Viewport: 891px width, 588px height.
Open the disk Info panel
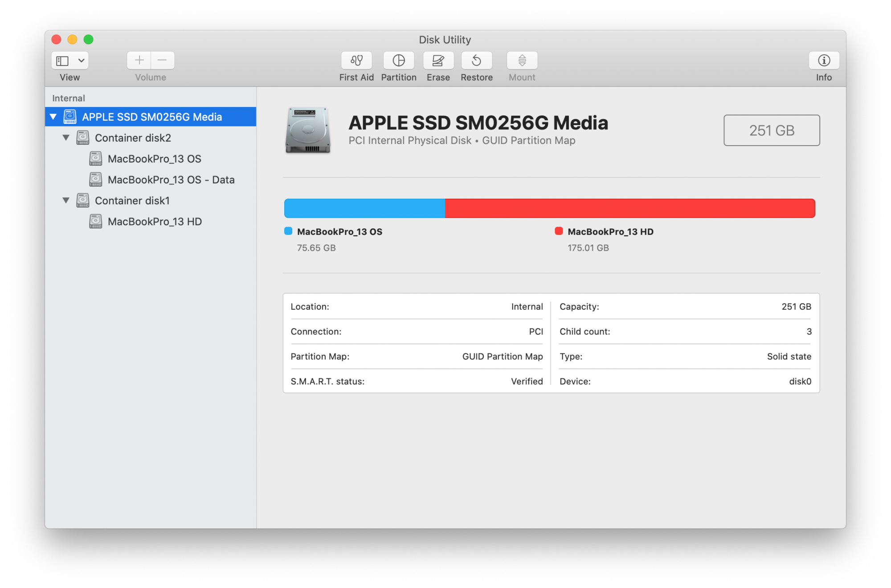point(824,61)
